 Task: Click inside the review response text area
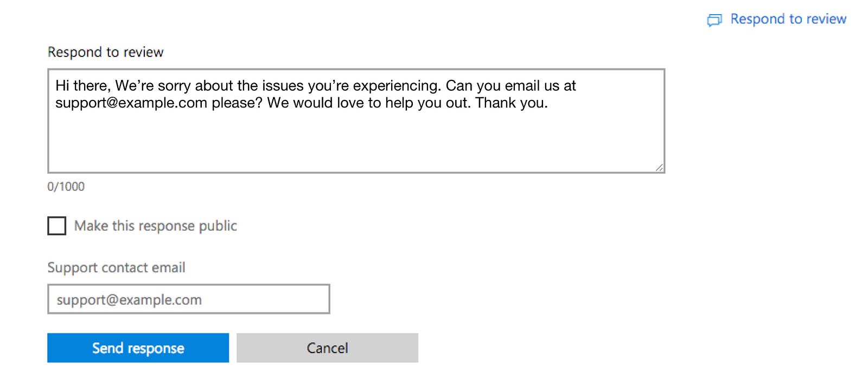(356, 121)
